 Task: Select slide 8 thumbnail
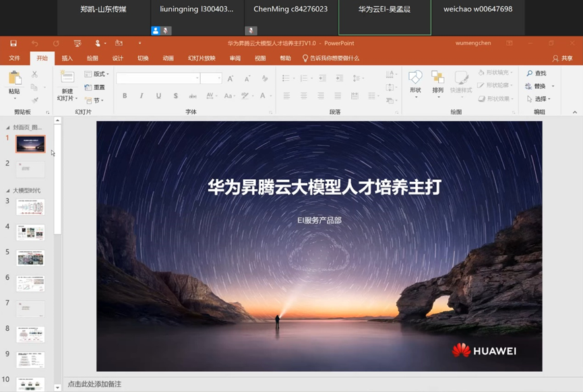[30, 334]
